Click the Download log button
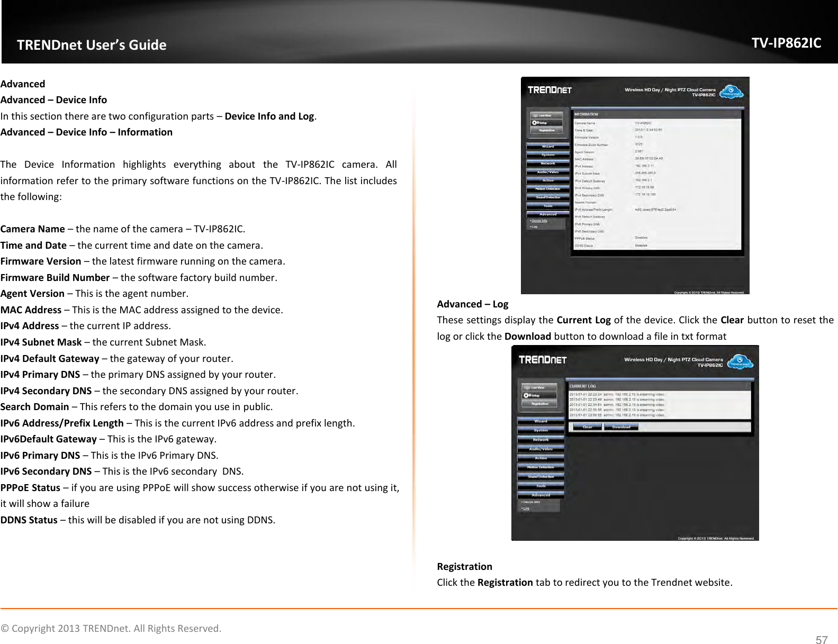Screen dimensions: 838x644 tap(621, 427)
